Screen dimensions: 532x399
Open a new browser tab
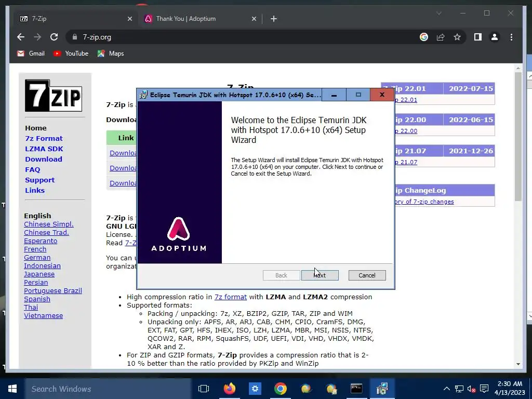point(274,19)
